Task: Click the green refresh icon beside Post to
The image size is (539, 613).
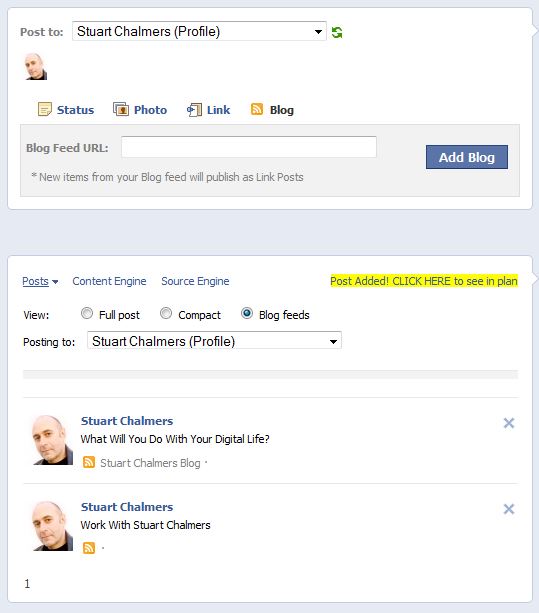Action: tap(337, 32)
